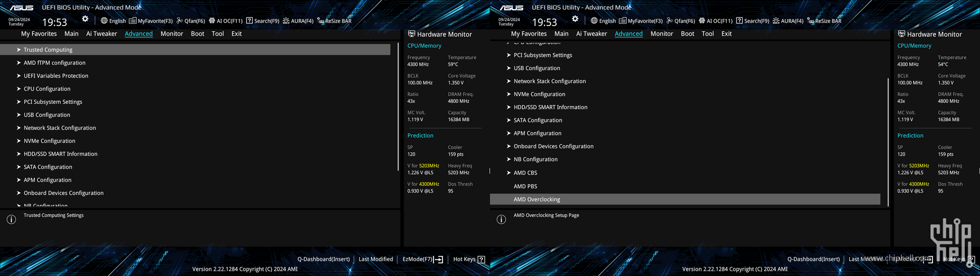Open MyFavorite(F3) in the AMD Overclocking screen
The width and height of the screenshot is (980, 276).
coord(641,21)
